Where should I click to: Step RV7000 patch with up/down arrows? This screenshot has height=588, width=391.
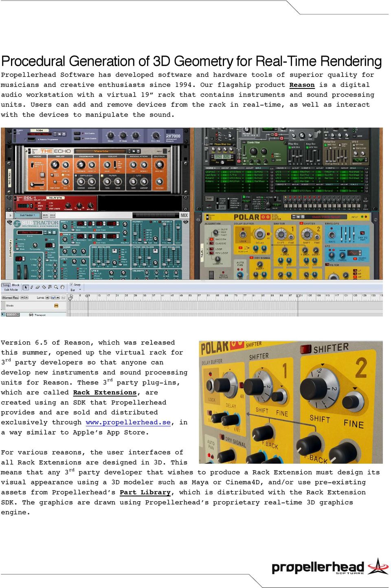click(55, 134)
